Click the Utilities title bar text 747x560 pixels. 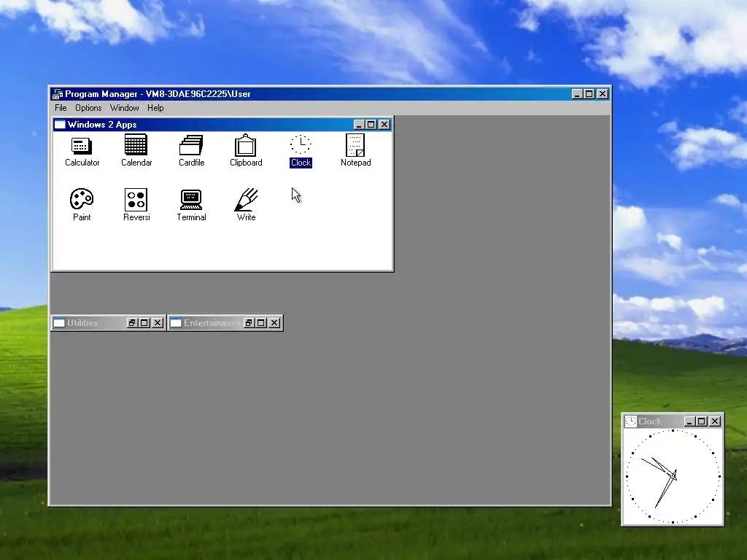(x=82, y=323)
